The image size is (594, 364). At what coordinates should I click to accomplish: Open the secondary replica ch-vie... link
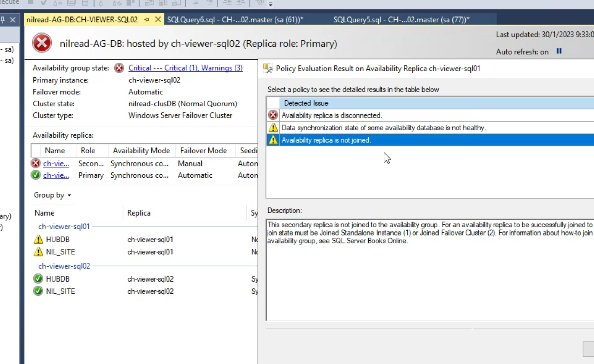(56, 163)
